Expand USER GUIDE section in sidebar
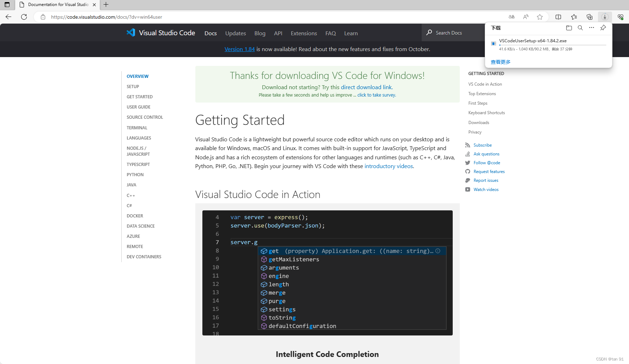The height and width of the screenshot is (364, 629). pos(139,107)
